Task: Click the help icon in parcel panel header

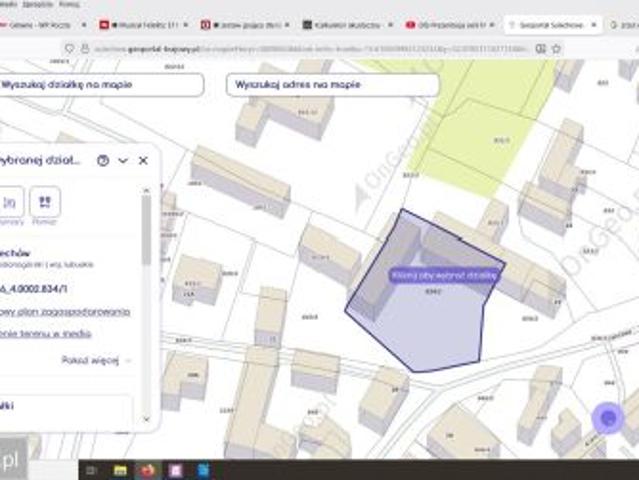Action: 103,160
